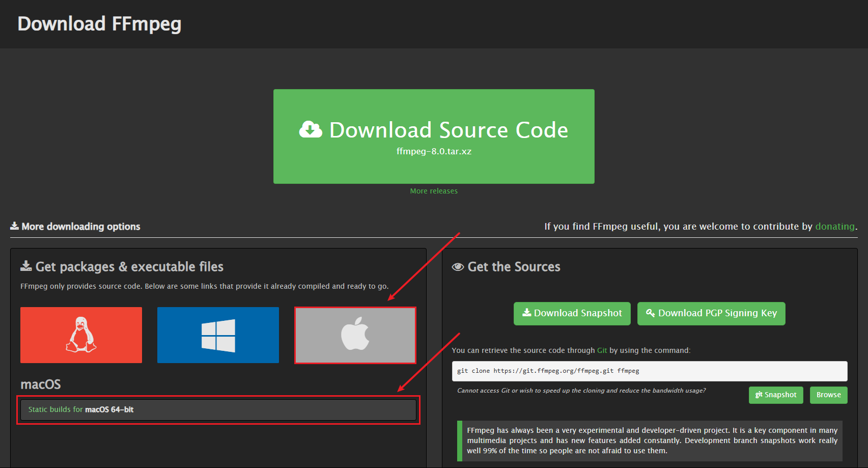Click the git clone command text field

(649, 371)
